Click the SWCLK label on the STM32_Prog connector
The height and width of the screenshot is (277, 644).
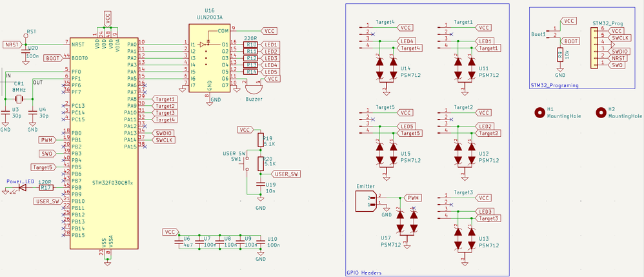619,38
